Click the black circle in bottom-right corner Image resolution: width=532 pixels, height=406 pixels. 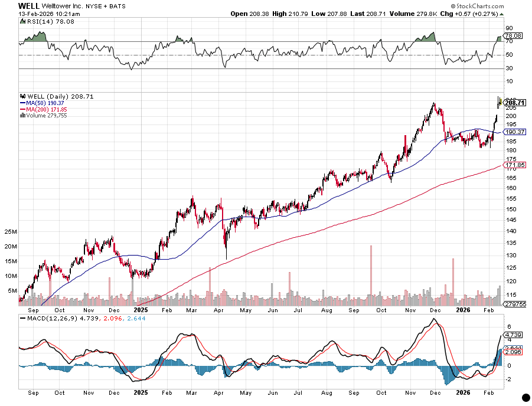[x=526, y=398]
